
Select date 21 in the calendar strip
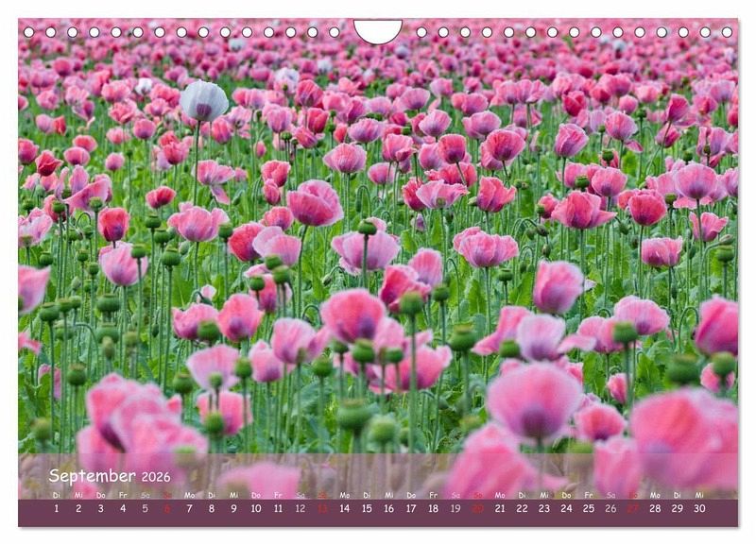[500, 508]
